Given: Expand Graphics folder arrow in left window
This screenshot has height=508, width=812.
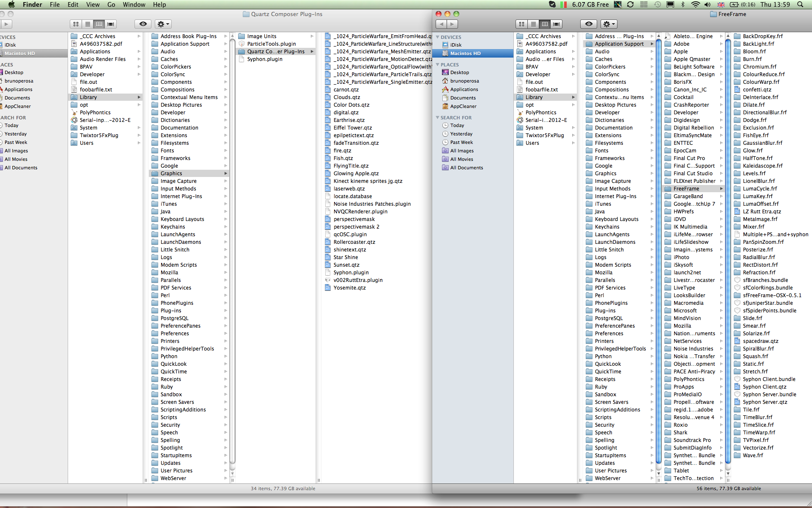Looking at the screenshot, I should pos(225,174).
